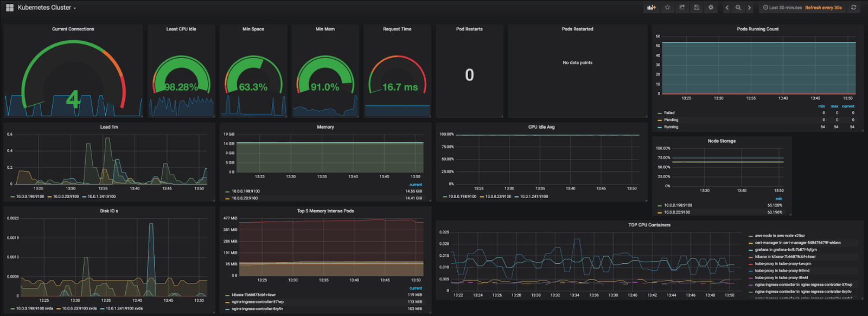Click the Current Connections gauge value 4
Screen dimensions: 868x316
pos(73,99)
